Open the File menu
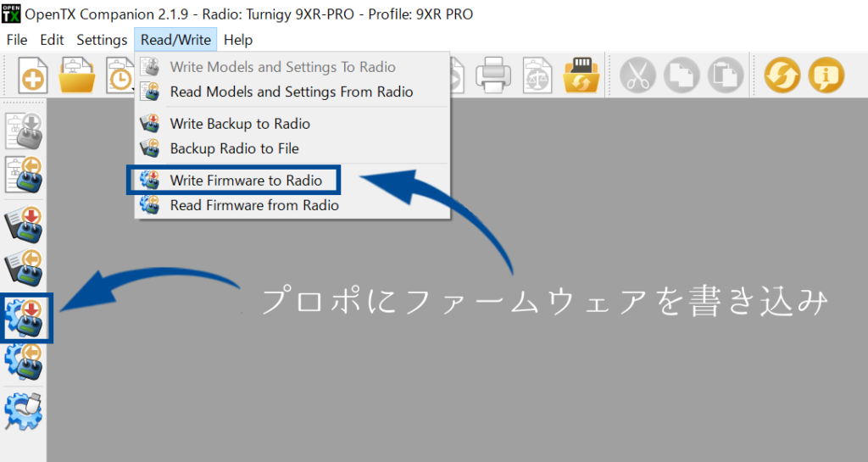 pyautogui.click(x=17, y=40)
